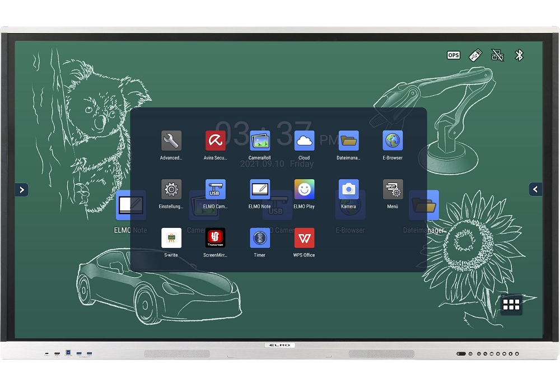Viewport: 560px width, 392px height.
Task: Expand the left side toolbar arrow
Action: pos(22,190)
